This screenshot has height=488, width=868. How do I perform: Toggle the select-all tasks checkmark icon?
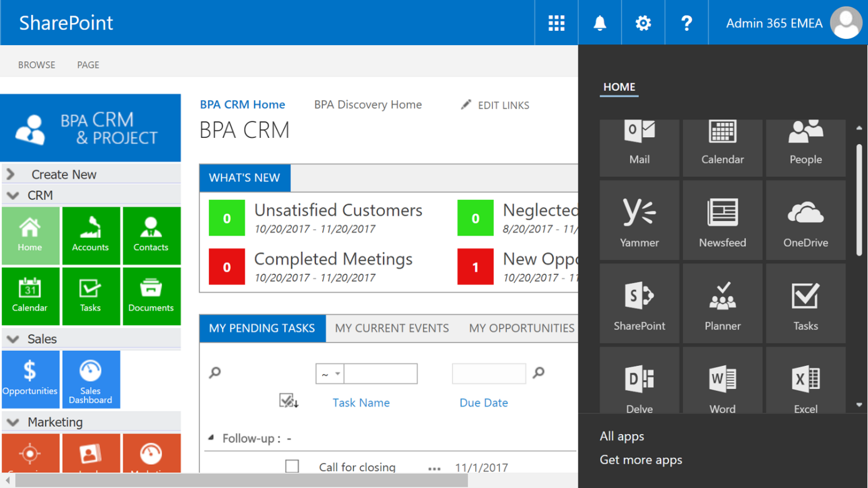pos(288,401)
